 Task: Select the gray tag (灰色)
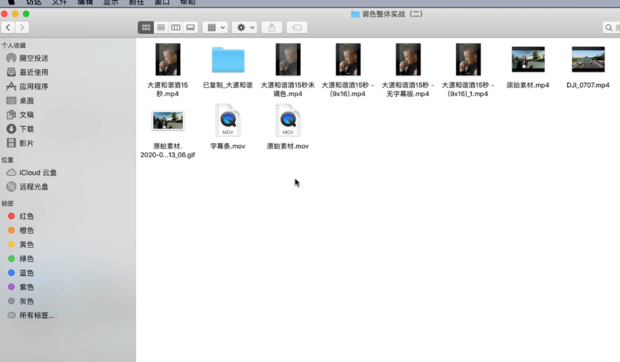21,302
